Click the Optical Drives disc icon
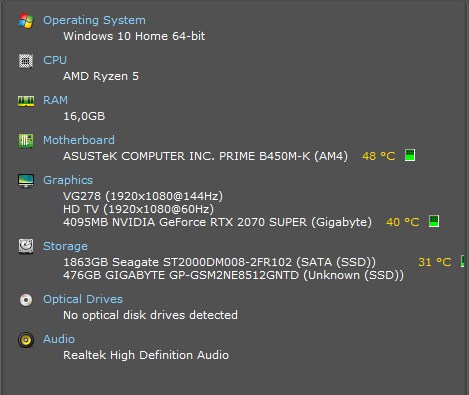The width and height of the screenshot is (469, 395). coord(26,300)
